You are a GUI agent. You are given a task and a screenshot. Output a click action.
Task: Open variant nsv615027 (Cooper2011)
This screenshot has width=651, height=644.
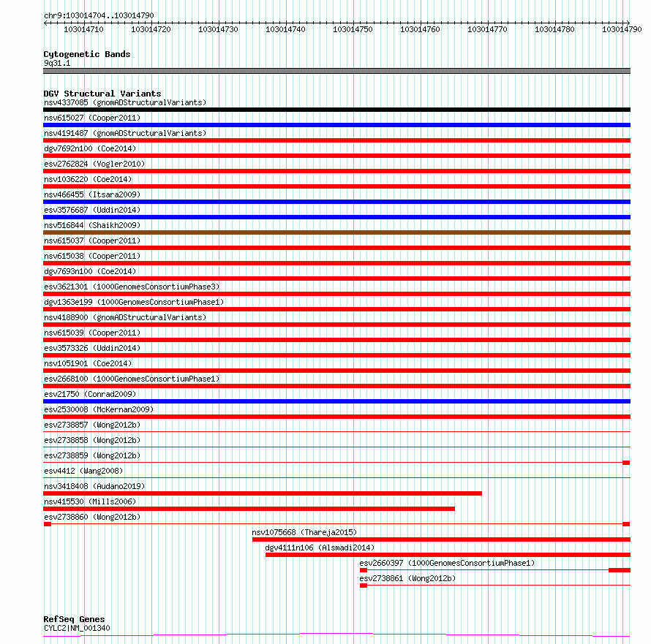pyautogui.click(x=92, y=118)
